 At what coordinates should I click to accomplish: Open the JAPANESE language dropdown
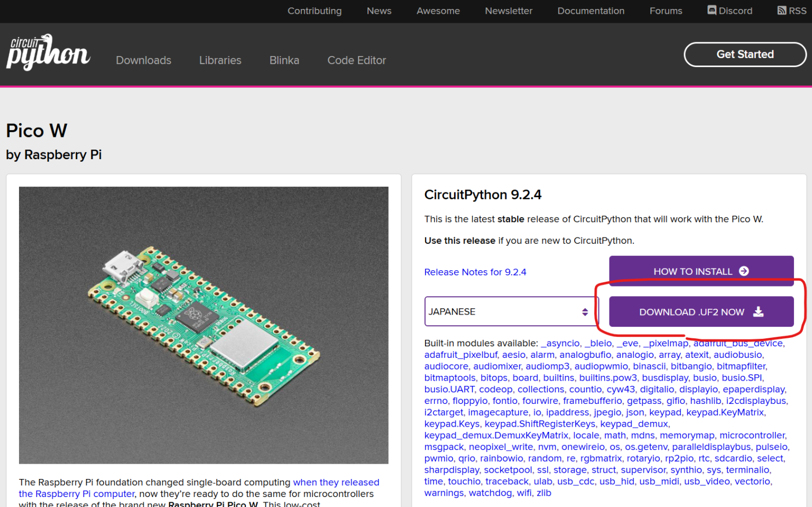coord(510,311)
